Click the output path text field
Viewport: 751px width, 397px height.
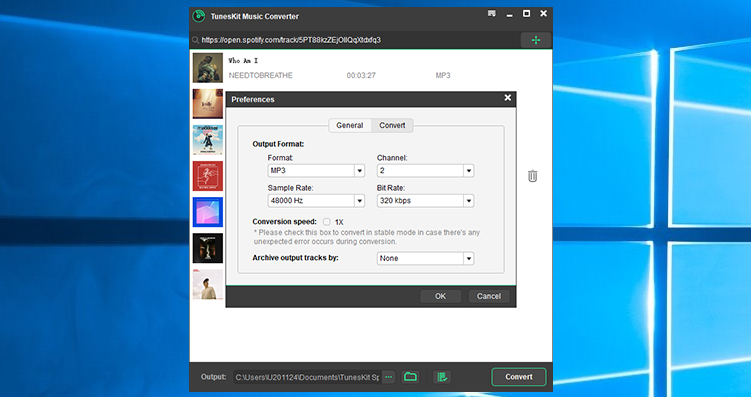[307, 377]
